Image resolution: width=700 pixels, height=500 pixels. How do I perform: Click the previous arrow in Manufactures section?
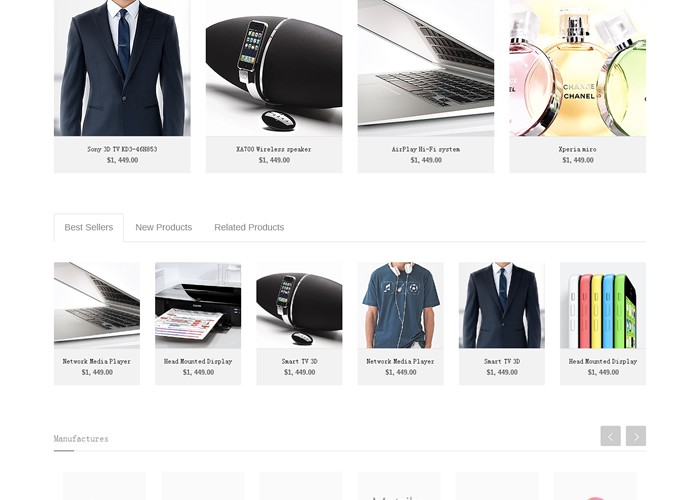tap(610, 436)
